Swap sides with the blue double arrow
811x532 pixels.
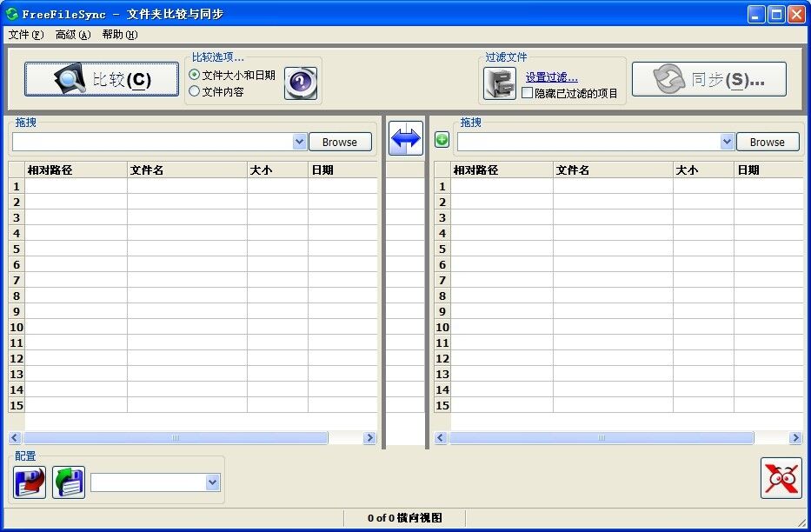pos(406,138)
